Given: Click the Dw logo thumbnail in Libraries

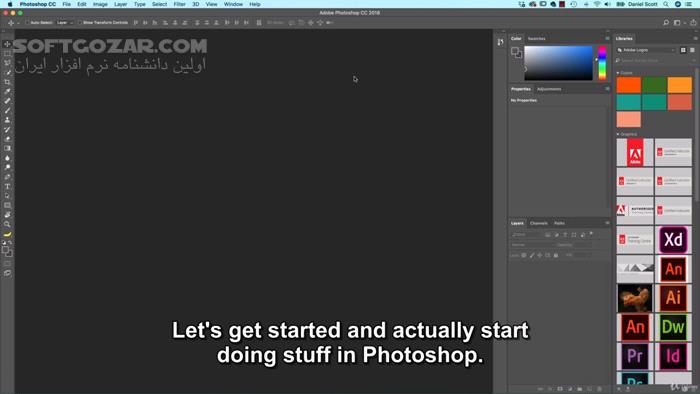Looking at the screenshot, I should pos(673,327).
